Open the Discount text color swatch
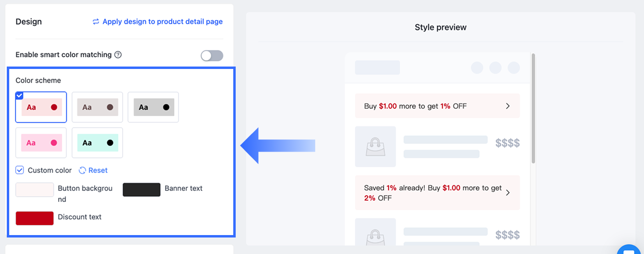644x254 pixels. 34,218
